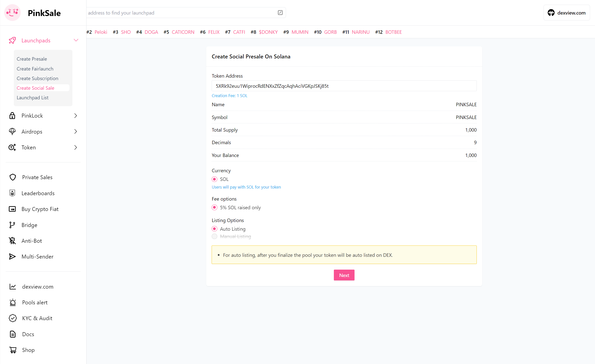This screenshot has height=364, width=595.
Task: Choose the Auto Listing radio button
Action: (214, 229)
